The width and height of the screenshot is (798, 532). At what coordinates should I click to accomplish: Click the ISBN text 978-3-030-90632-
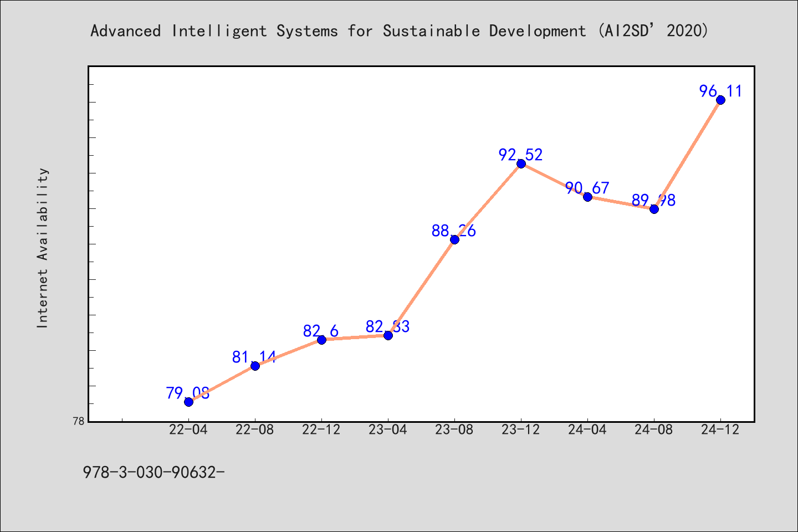tap(154, 472)
